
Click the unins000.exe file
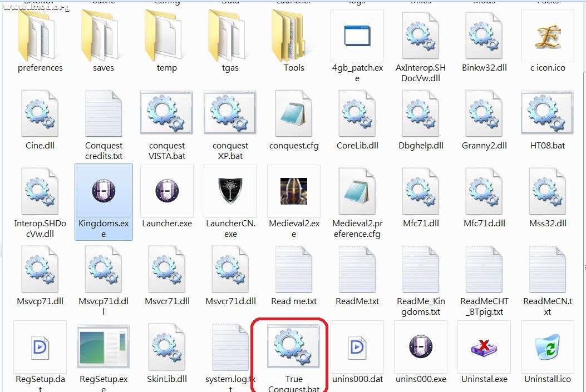[x=421, y=348]
